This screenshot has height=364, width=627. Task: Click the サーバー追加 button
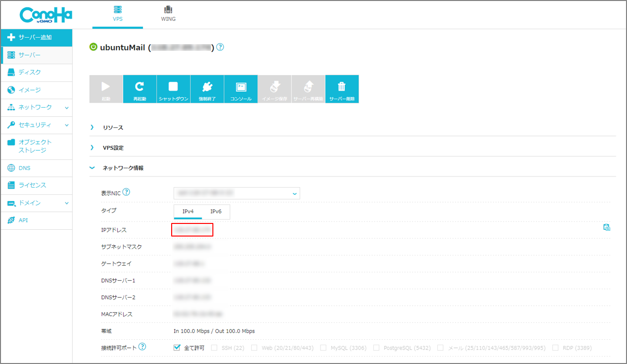(37, 37)
